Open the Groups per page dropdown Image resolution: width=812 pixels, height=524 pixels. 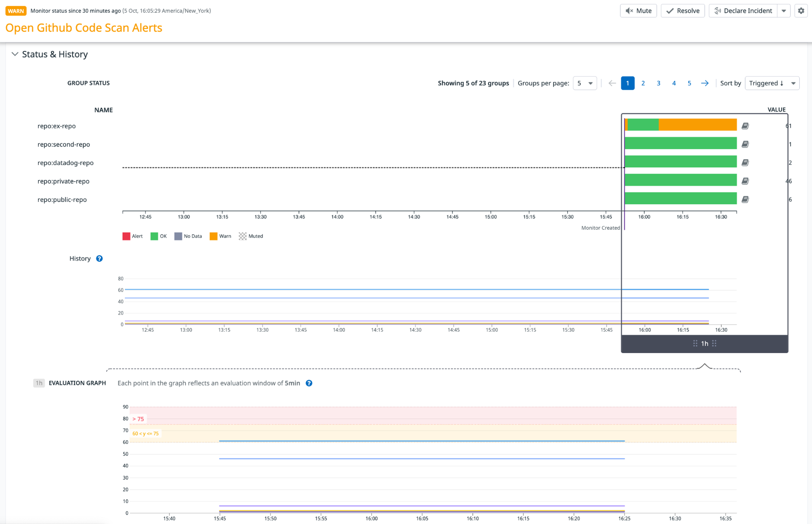[x=585, y=83]
